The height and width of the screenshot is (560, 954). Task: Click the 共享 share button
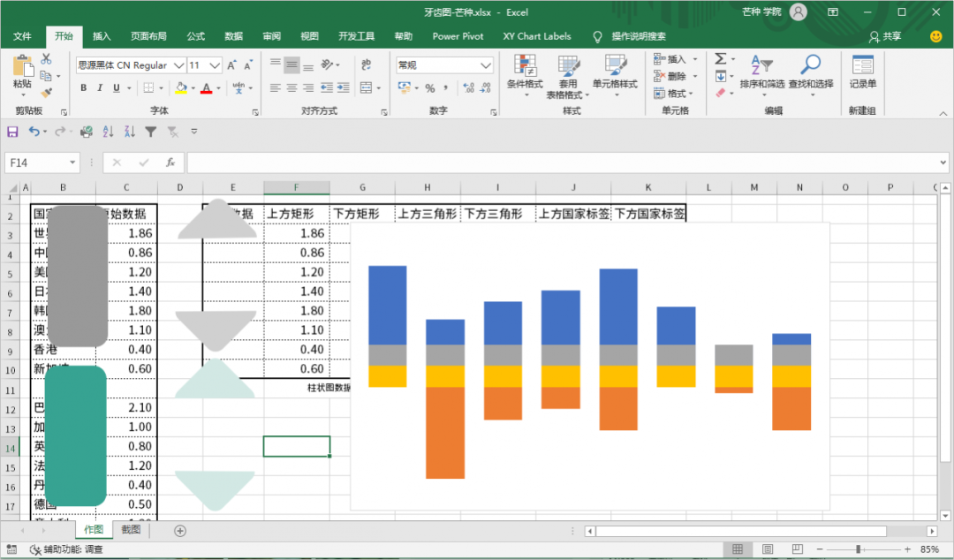[x=885, y=36]
